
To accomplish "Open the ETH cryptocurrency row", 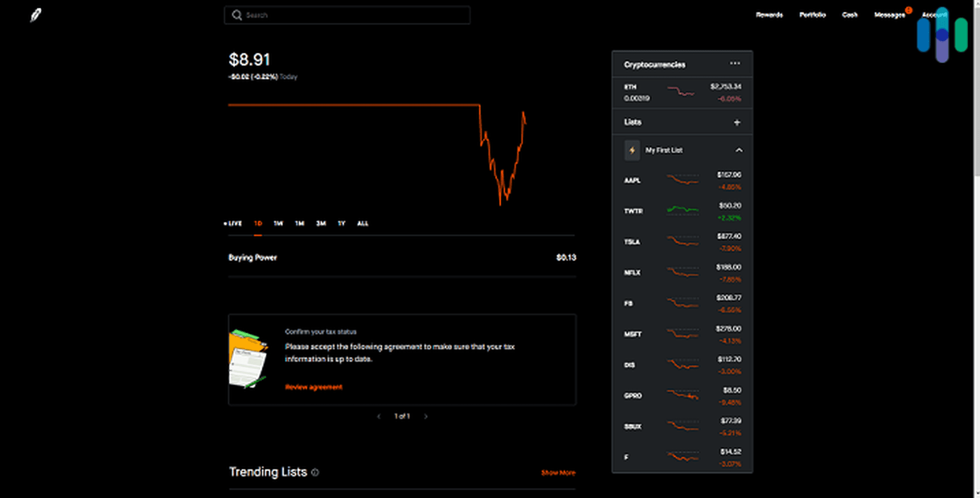I will (682, 93).
